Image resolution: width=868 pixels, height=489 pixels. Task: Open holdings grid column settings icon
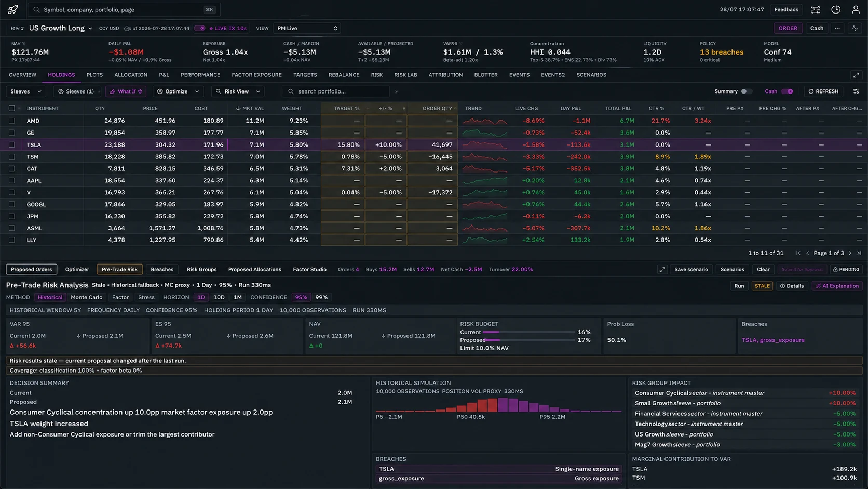tap(856, 91)
